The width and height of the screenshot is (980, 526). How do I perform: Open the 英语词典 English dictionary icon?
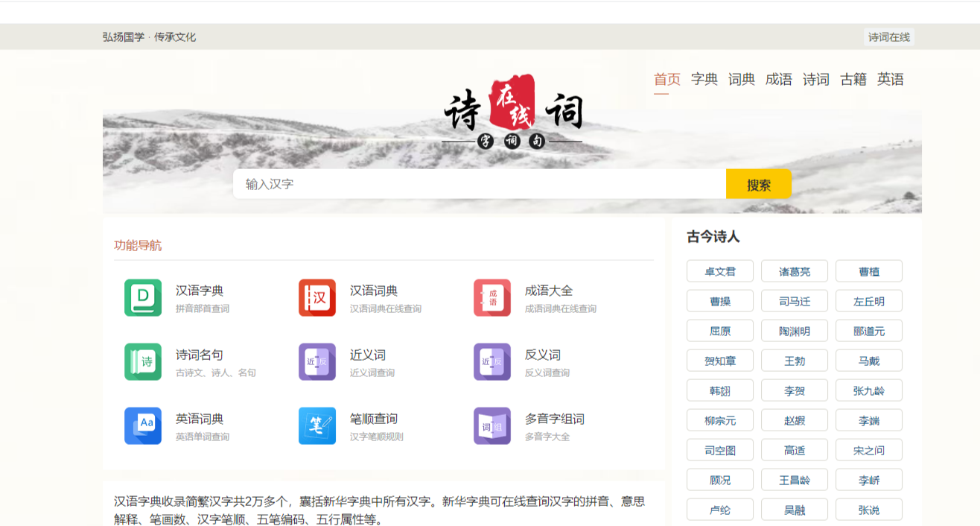click(x=143, y=425)
